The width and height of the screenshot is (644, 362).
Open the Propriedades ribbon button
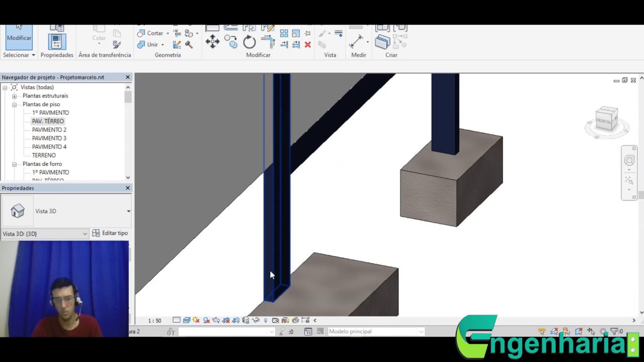(56, 42)
